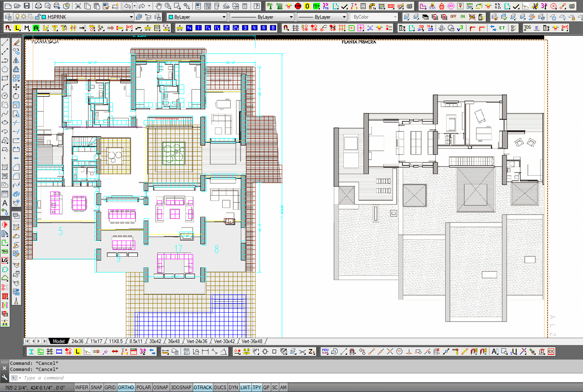Click the layers OFF button
The height and width of the screenshot is (392, 583).
tap(453, 17)
